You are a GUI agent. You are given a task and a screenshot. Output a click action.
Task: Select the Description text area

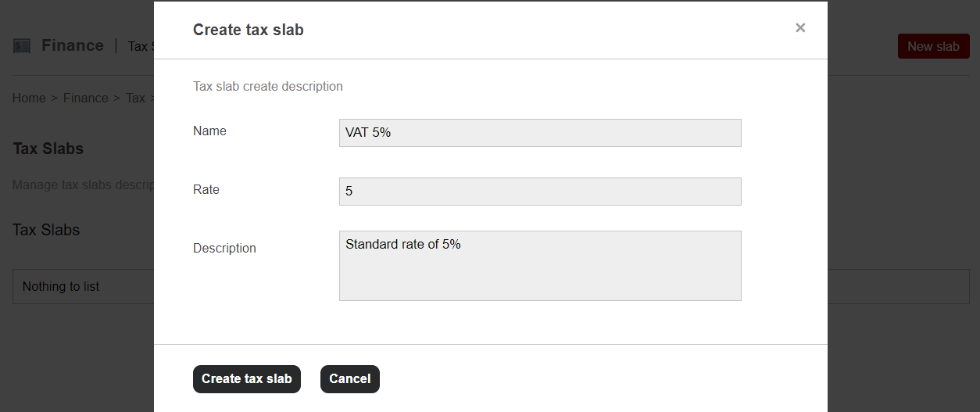click(x=539, y=266)
